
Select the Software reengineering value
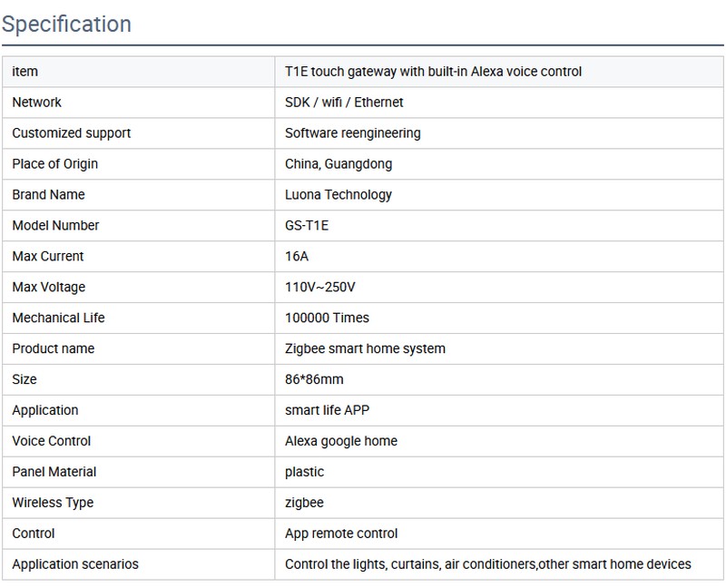(x=352, y=133)
